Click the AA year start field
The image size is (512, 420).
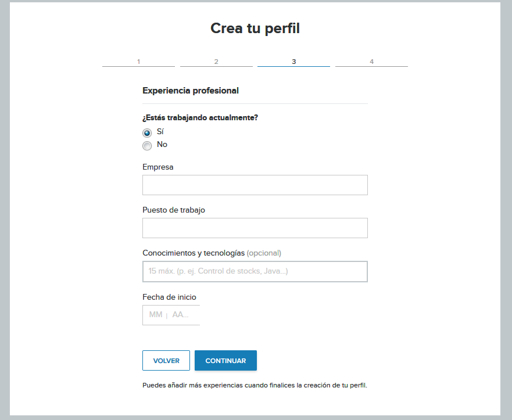click(x=181, y=315)
